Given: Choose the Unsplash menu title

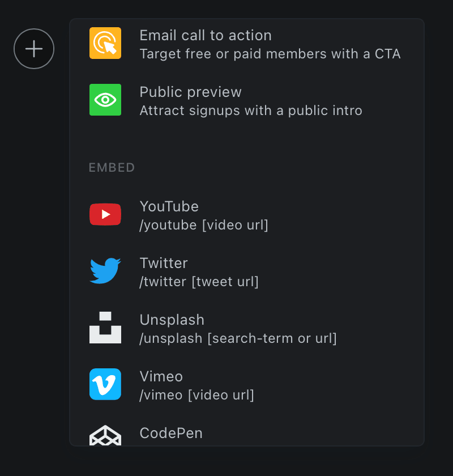Looking at the screenshot, I should [172, 320].
